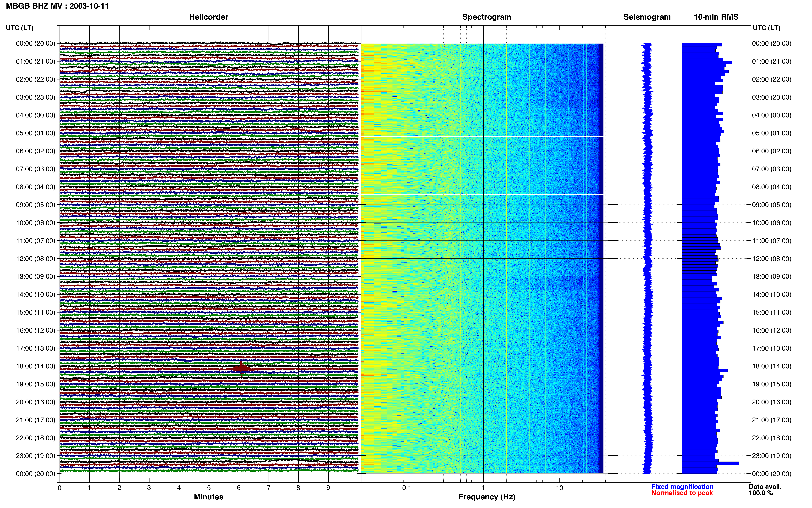Select the Spectrogram panel heading
Image resolution: width=812 pixels, height=508 pixels.
coord(487,17)
